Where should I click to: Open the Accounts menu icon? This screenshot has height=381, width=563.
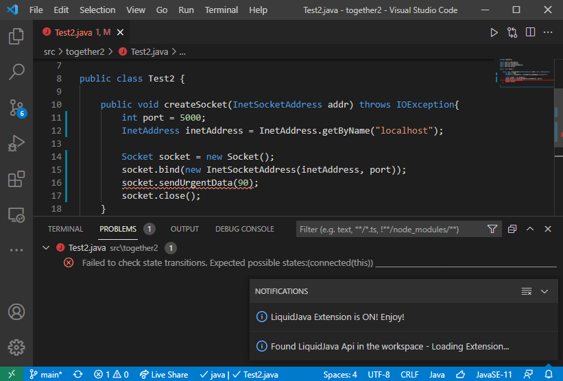click(x=16, y=312)
